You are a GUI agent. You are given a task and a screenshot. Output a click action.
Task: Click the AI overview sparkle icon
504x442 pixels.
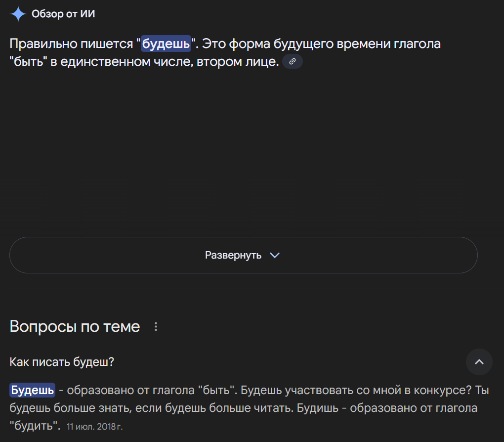click(18, 14)
